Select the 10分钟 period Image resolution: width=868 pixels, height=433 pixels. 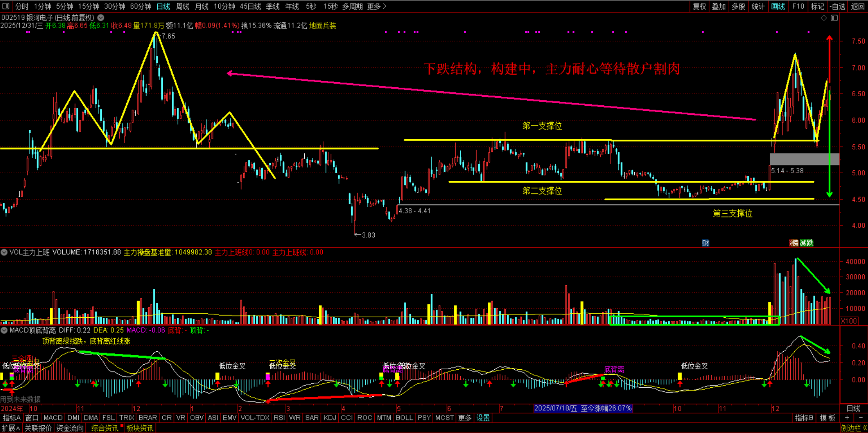pyautogui.click(x=224, y=6)
